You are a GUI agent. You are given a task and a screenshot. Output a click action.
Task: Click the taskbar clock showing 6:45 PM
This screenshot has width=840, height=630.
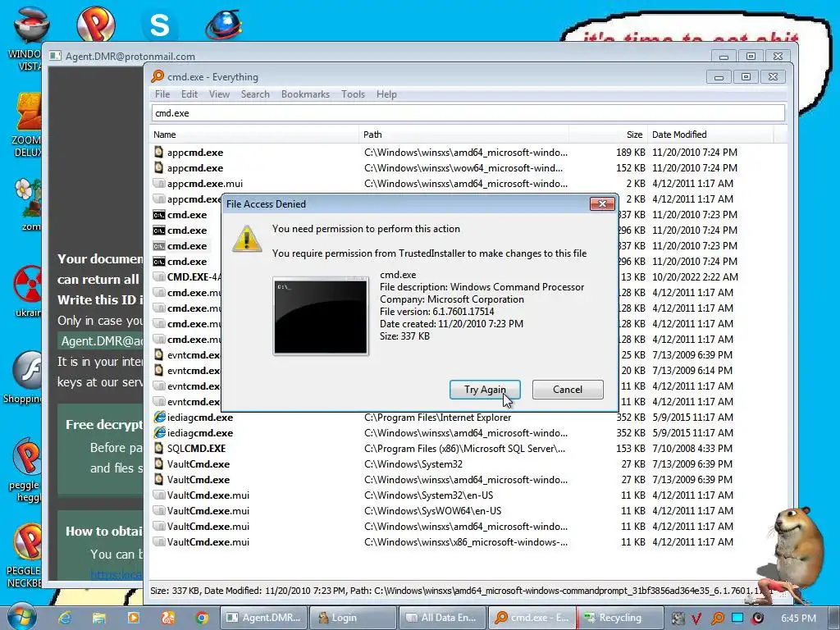point(798,619)
